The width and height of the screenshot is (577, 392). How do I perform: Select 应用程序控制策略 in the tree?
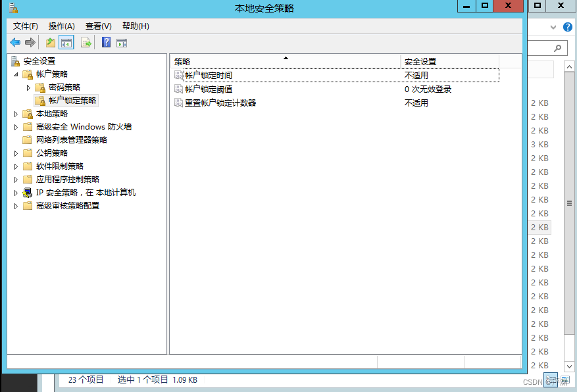[68, 180]
